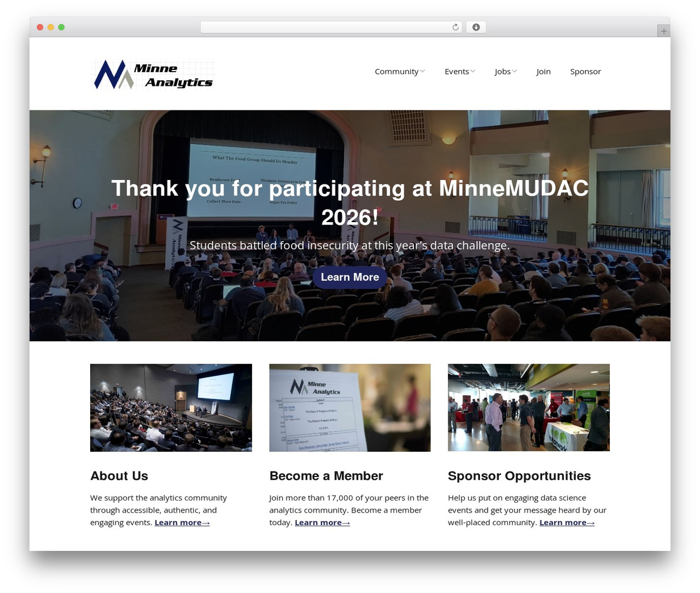This screenshot has height=593, width=700.
Task: Click the About Us heading
Action: pos(119,476)
